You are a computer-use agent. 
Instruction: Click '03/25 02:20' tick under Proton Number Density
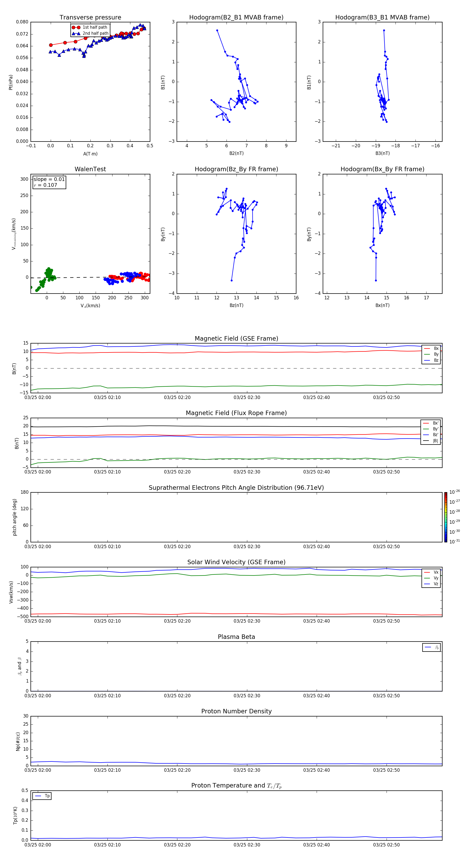(x=177, y=770)
